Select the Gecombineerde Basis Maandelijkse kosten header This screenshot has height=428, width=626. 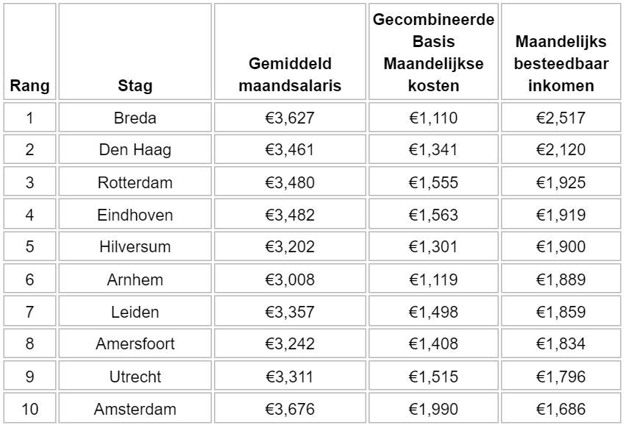coord(433,53)
